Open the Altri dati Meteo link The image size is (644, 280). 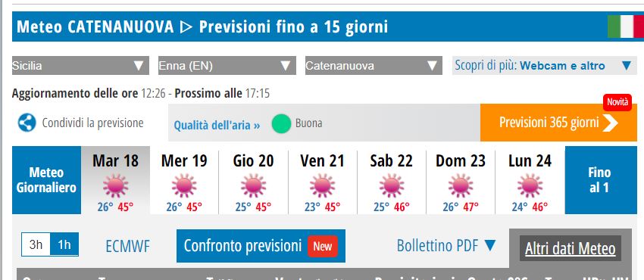[571, 248]
